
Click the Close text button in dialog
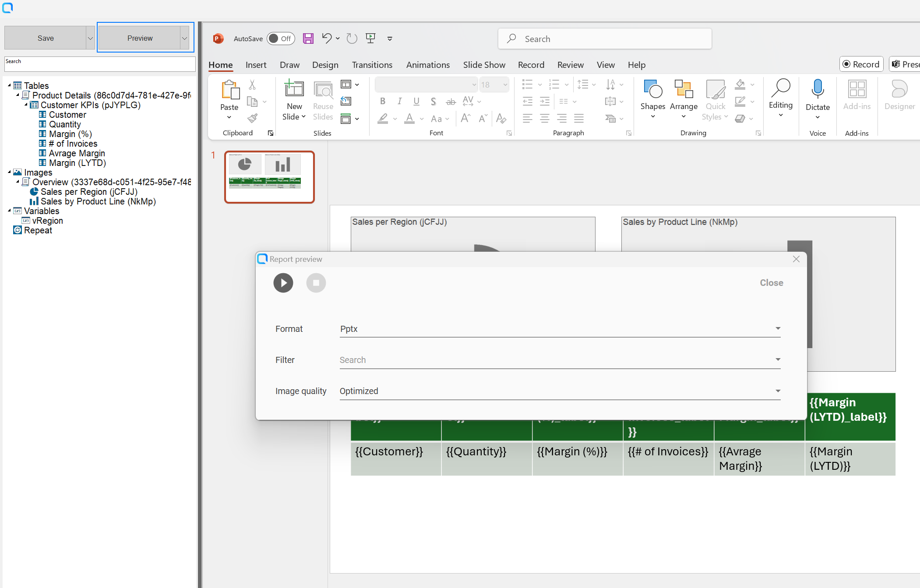pos(771,283)
